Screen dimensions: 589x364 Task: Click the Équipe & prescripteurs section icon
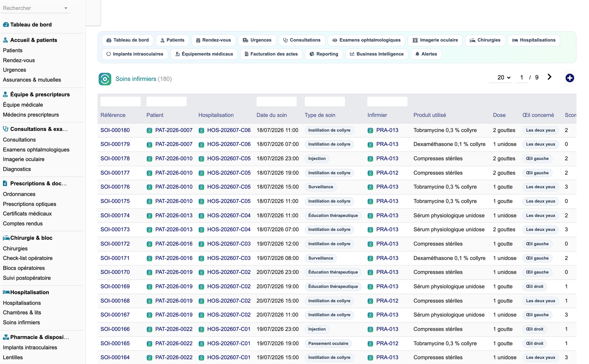point(5,94)
